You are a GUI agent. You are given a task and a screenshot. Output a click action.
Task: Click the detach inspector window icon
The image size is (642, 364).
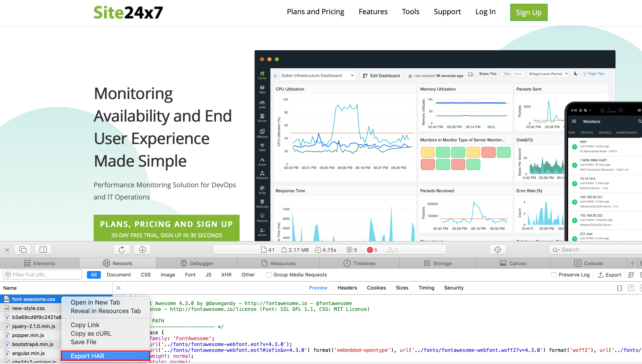23,249
